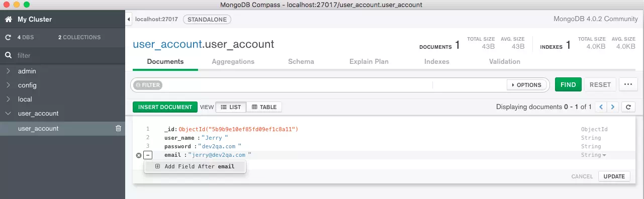Go to previous page of documents

pos(601,107)
